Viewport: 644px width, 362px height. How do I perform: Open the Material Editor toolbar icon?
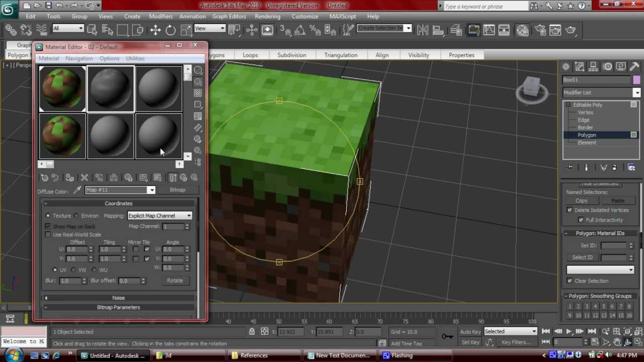pos(522,30)
